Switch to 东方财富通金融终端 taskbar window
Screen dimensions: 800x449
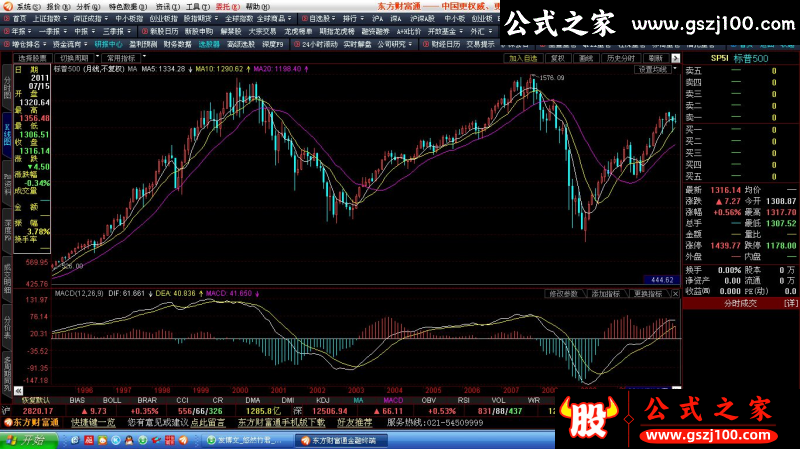(x=343, y=440)
